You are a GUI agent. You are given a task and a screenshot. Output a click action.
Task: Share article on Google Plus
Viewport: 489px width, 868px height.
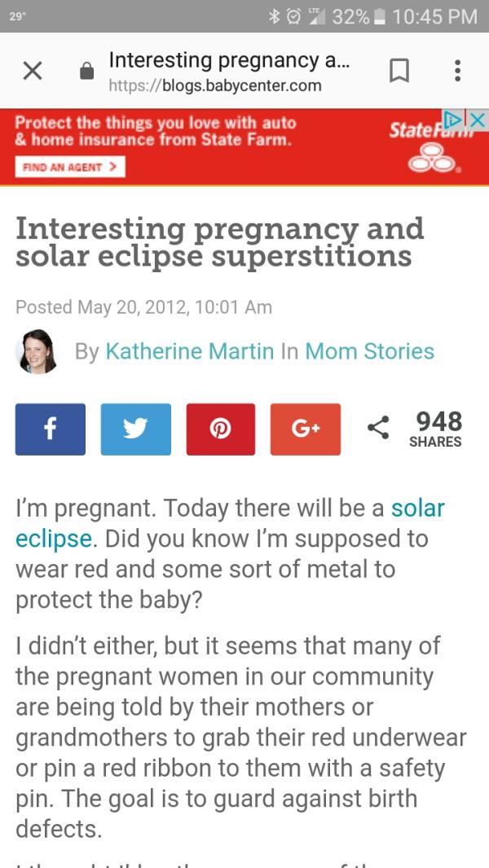[x=306, y=429]
